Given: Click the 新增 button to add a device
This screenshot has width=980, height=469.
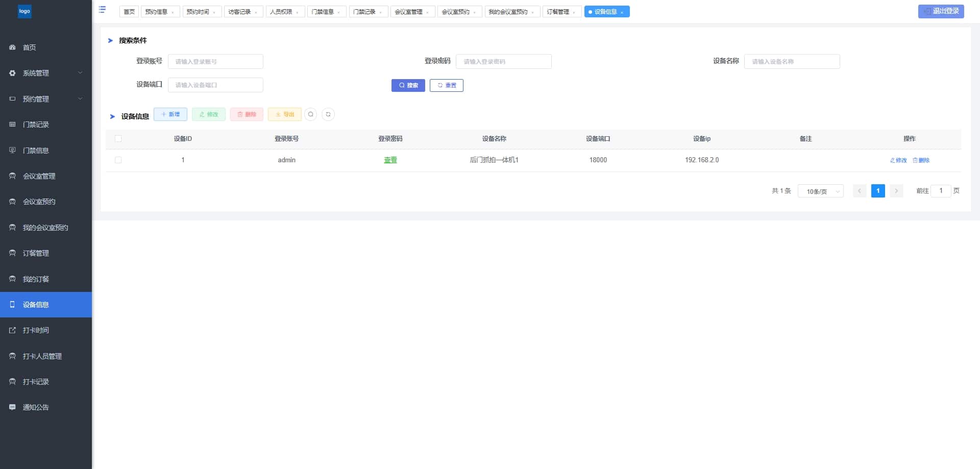Looking at the screenshot, I should tap(170, 114).
